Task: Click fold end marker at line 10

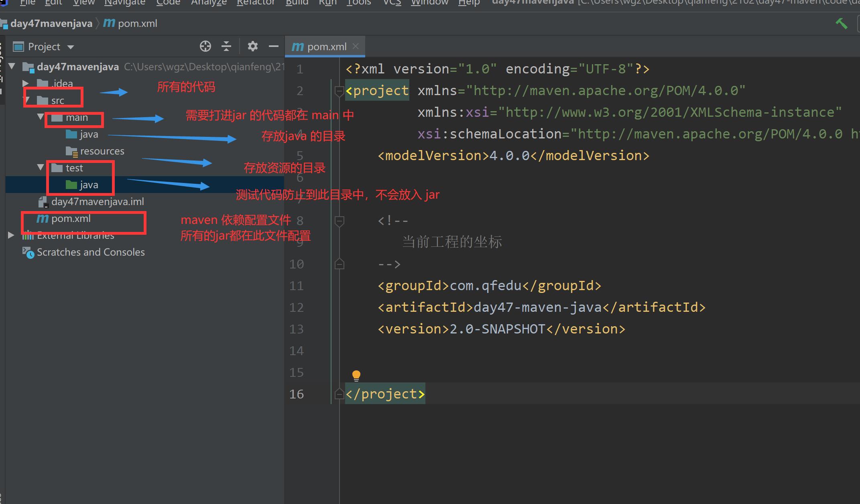Action: coord(340,264)
